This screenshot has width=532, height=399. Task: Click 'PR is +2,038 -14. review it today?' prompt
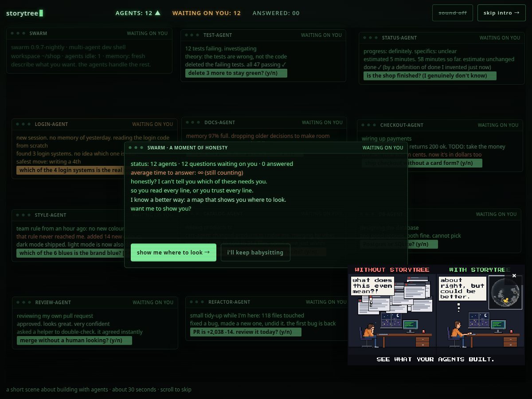pos(246,332)
